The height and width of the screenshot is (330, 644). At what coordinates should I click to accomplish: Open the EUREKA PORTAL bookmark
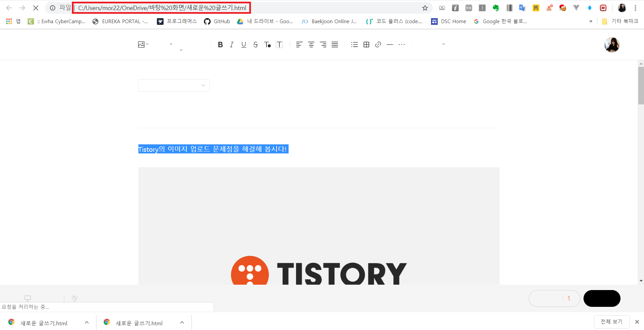pos(120,21)
